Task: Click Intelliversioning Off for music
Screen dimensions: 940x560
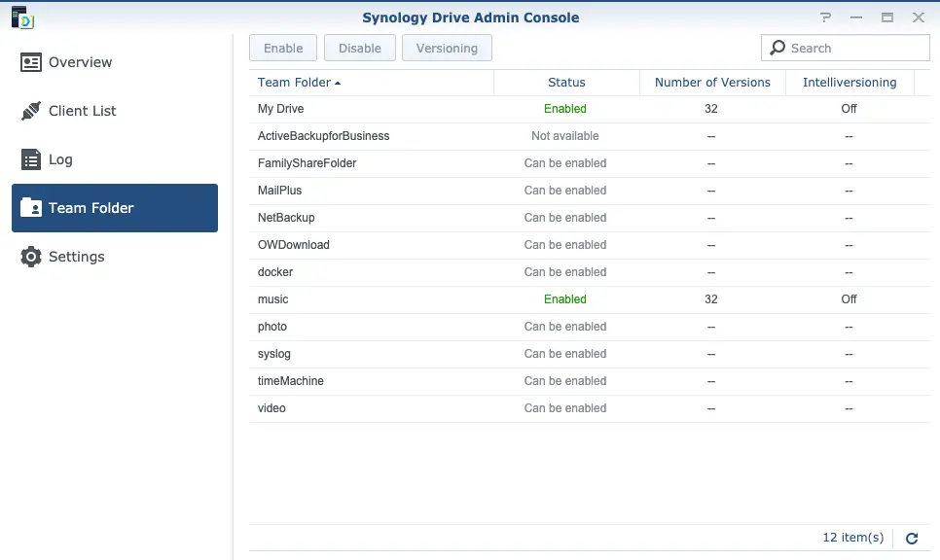Action: 849,299
